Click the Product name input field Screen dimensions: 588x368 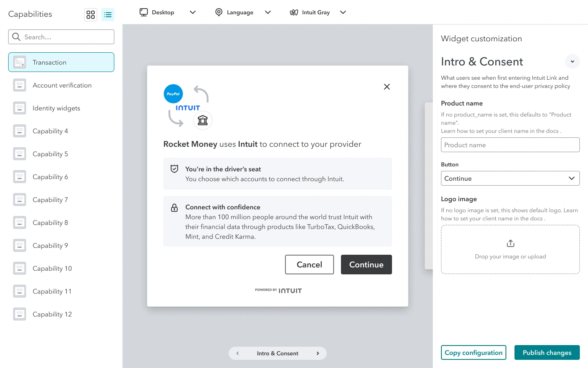point(510,145)
